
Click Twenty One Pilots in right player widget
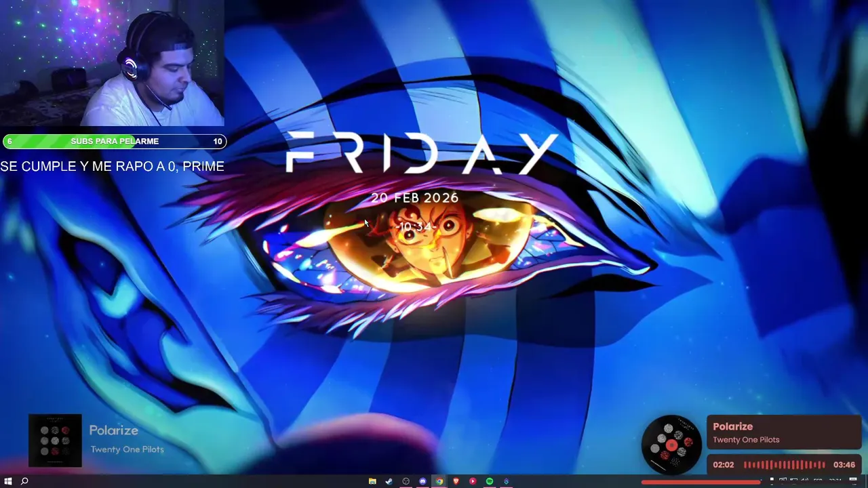point(746,440)
